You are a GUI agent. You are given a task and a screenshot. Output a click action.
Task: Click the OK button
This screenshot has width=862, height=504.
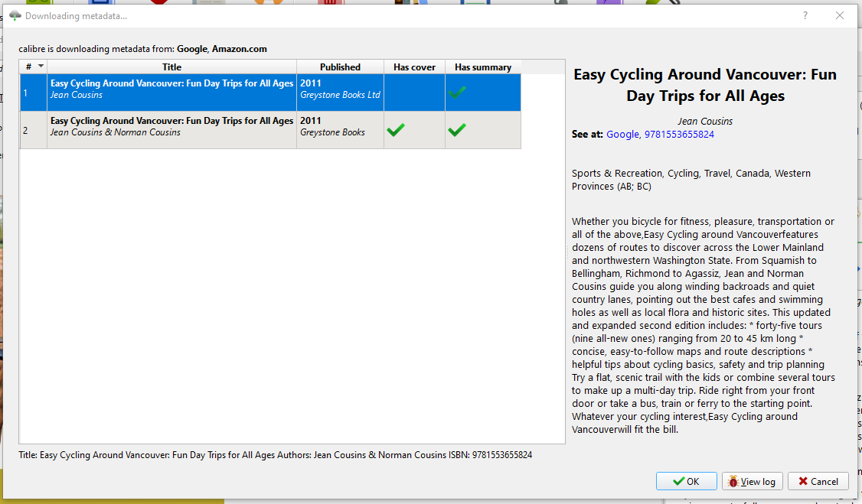coord(686,481)
